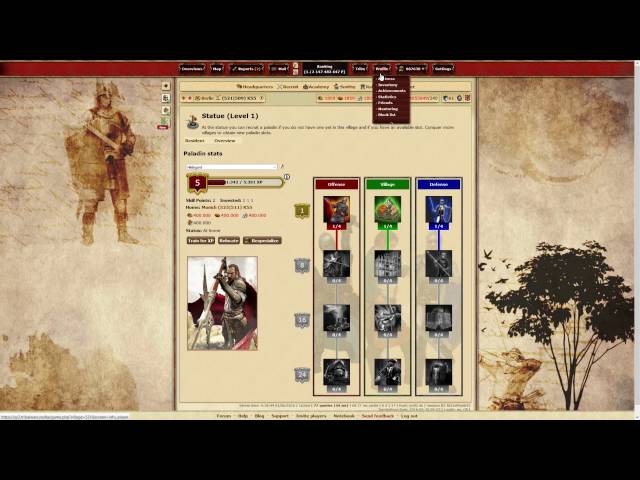Click Log out footer link
This screenshot has width=640, height=480.
point(409,416)
